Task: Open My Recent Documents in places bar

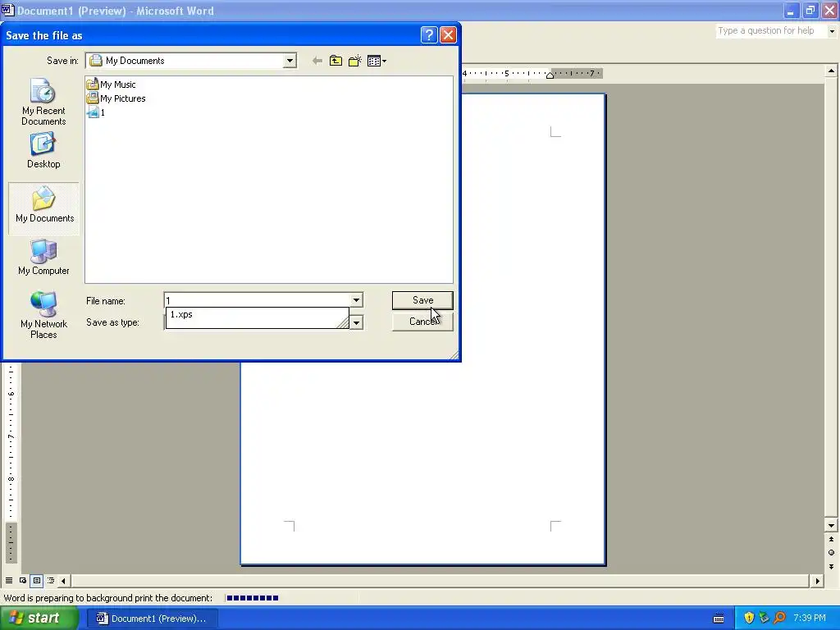Action: pos(43,102)
